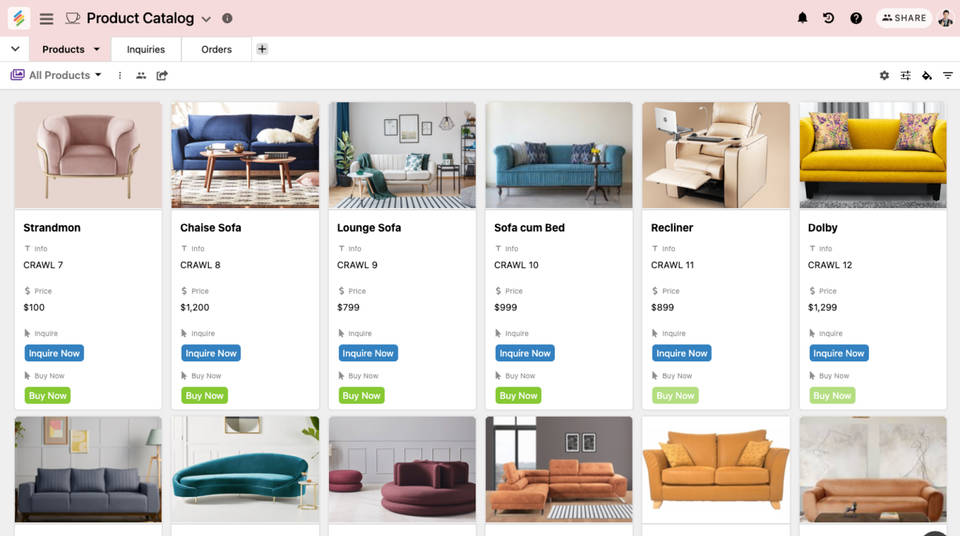Expand the Product Catalog title dropdown
Viewport: 960px width, 536px height.
click(x=206, y=19)
